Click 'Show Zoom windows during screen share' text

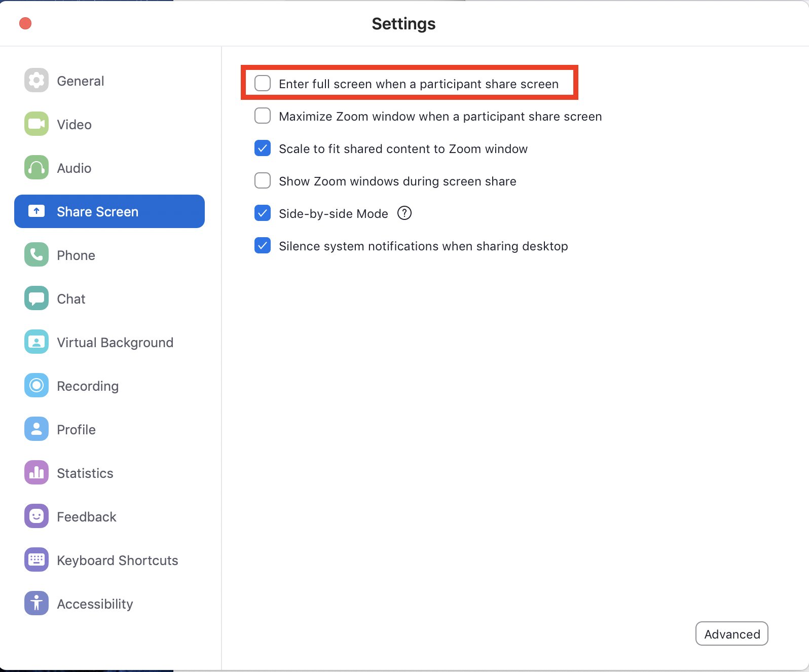click(397, 181)
